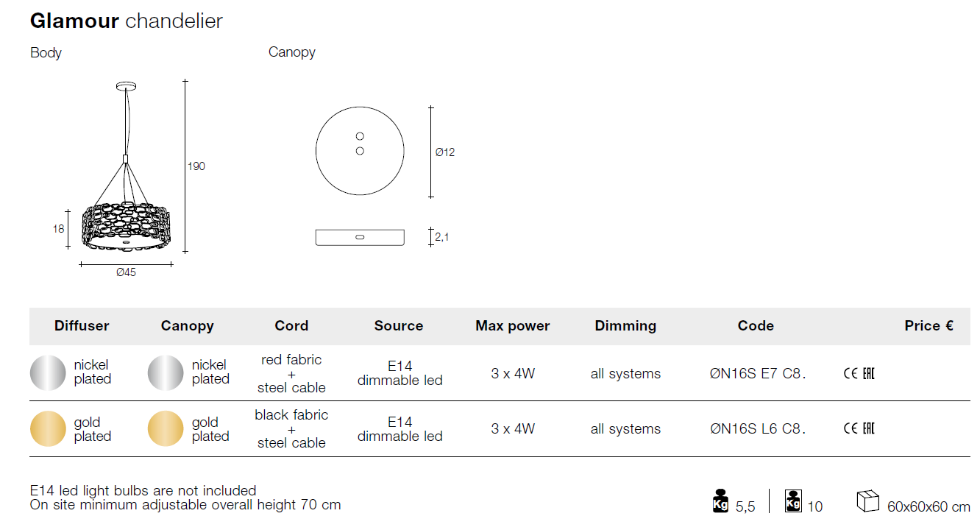Image resolution: width=980 pixels, height=530 pixels.
Task: Click all systems in gold plated row
Action: coord(625,428)
